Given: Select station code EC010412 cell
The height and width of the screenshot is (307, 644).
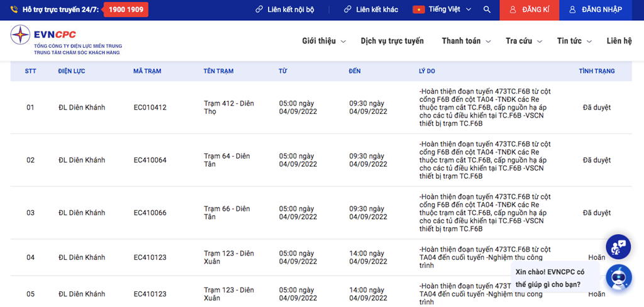Looking at the screenshot, I should click(x=150, y=108).
